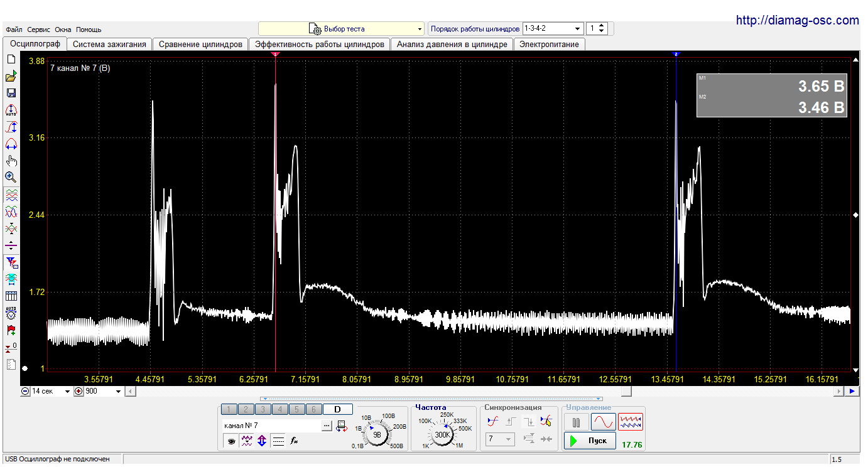This screenshot has width=868, height=467.
Task: Click the measurement table grid icon
Action: pos(11,296)
